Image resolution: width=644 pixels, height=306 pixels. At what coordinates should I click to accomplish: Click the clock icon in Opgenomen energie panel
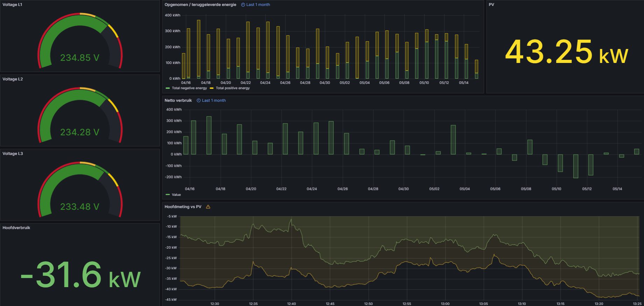point(243,5)
